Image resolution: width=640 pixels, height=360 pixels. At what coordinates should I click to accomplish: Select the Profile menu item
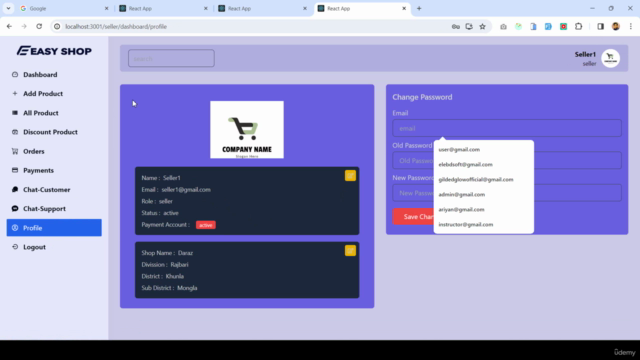pos(54,228)
